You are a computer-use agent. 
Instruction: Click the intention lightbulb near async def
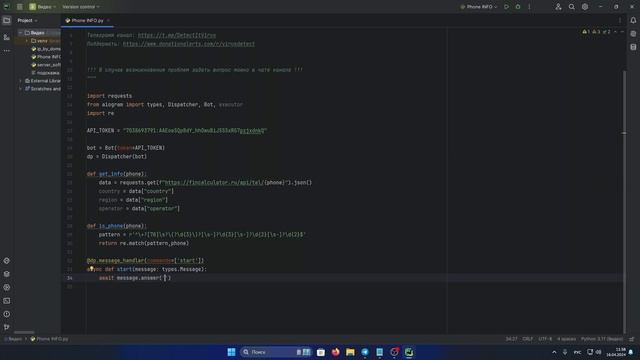[91, 269]
